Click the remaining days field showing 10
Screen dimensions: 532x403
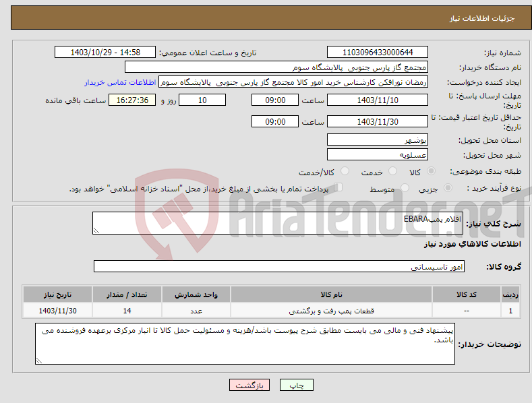(202, 100)
